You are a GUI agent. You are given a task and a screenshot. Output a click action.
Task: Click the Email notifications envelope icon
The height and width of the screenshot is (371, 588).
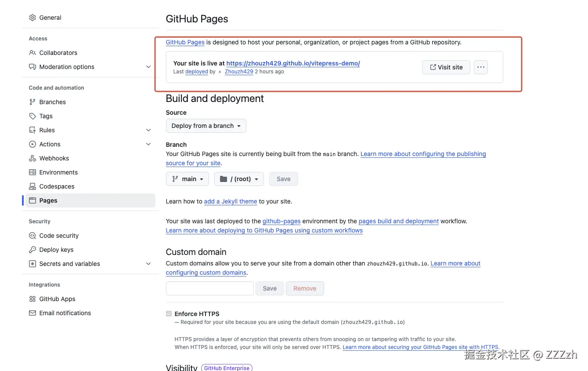pos(32,313)
